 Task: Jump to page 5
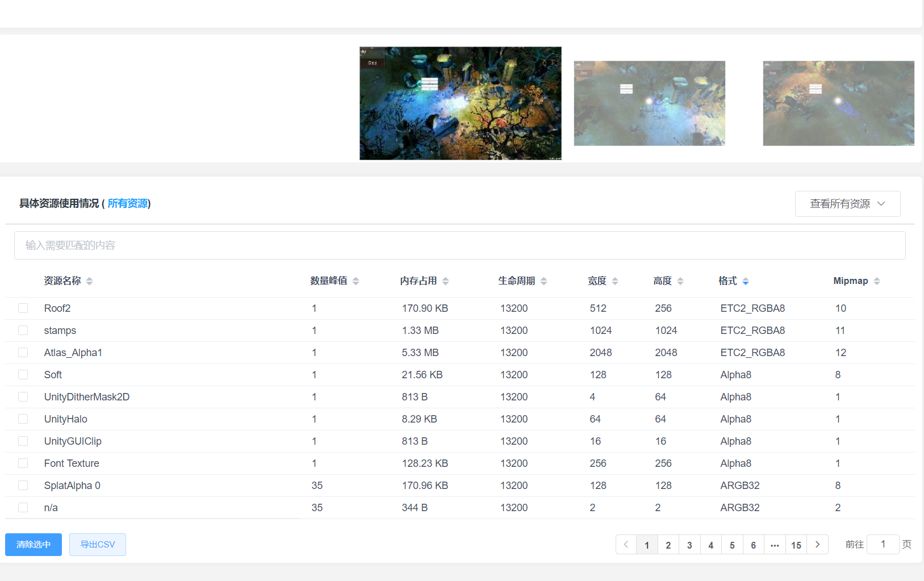point(732,545)
